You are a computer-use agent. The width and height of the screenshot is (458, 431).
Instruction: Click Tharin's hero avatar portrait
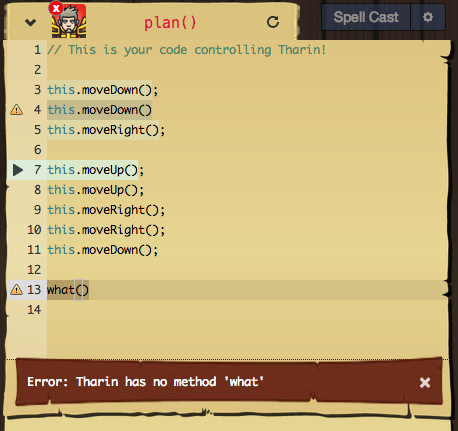click(69, 21)
